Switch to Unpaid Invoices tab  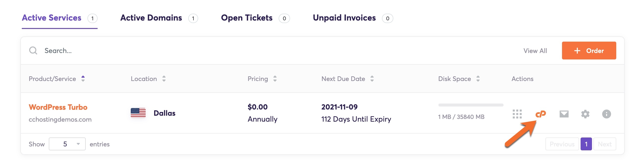[x=344, y=18]
